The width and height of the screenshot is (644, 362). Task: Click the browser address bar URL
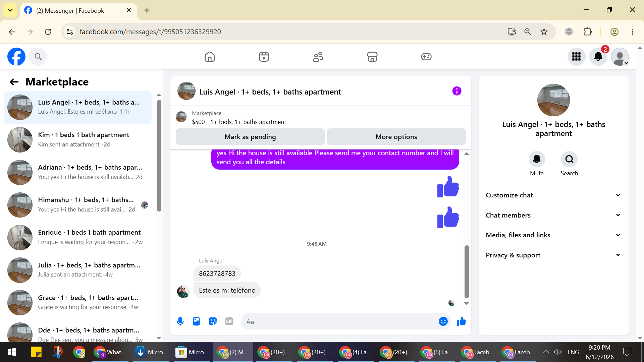point(150,32)
